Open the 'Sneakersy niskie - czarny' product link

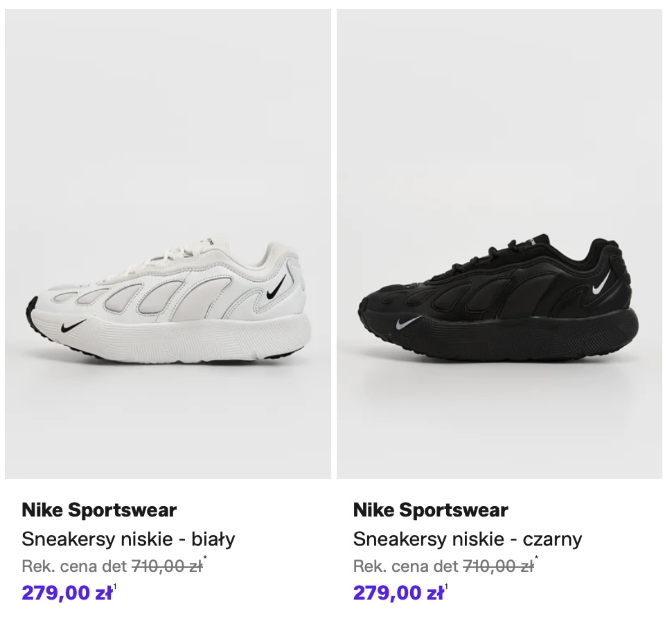(x=467, y=538)
